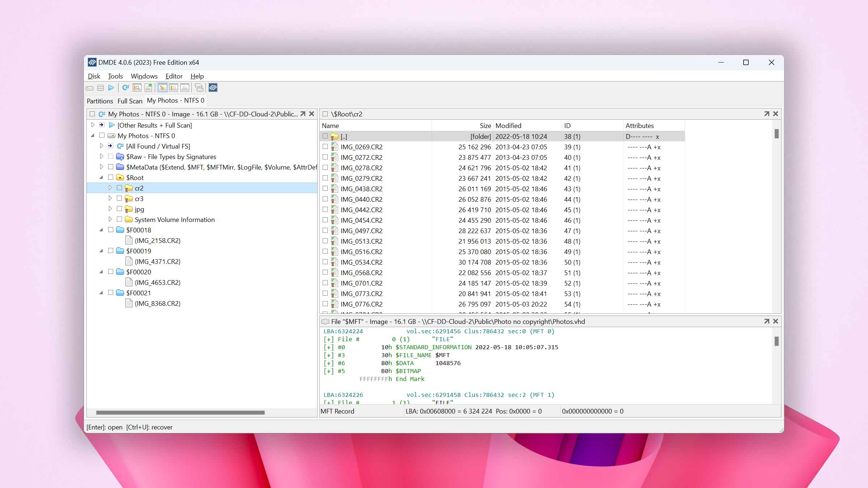
Task: Check the box for IMG_0269.CR2
Action: (x=325, y=147)
